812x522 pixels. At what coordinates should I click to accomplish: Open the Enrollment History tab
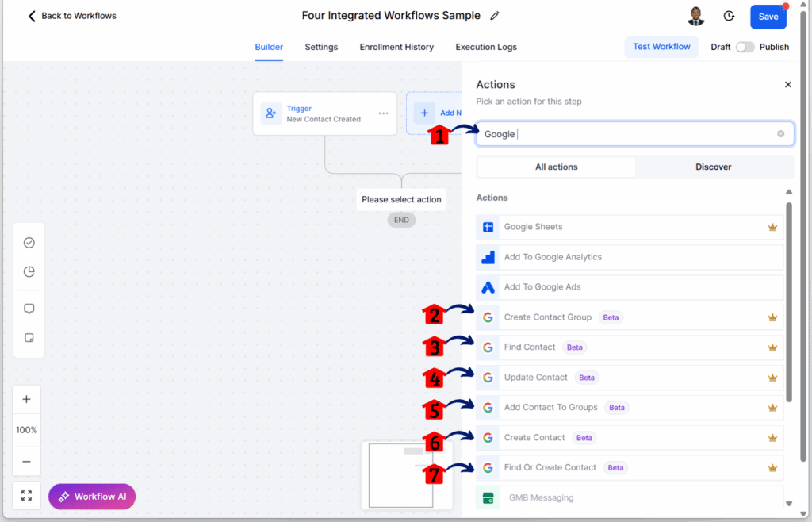396,47
